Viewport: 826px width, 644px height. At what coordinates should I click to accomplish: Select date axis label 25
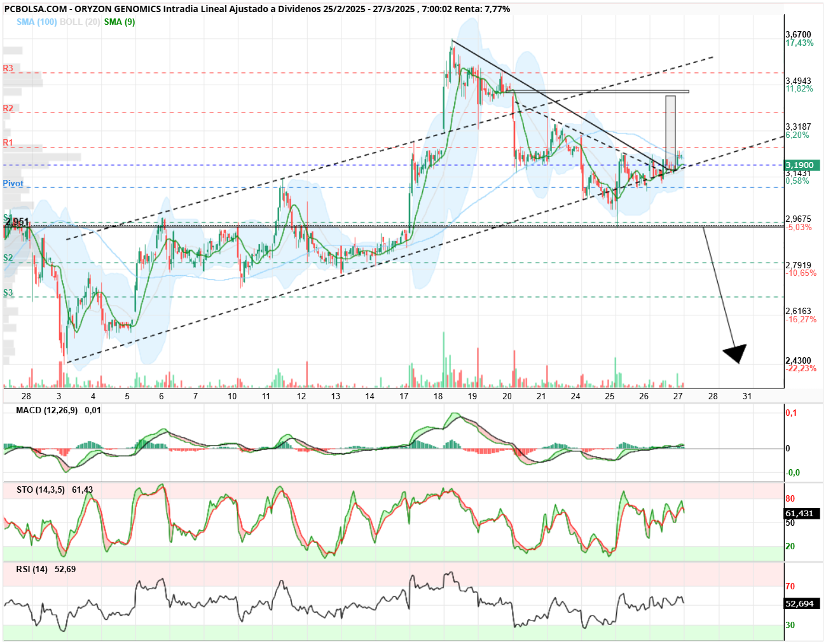coord(610,396)
